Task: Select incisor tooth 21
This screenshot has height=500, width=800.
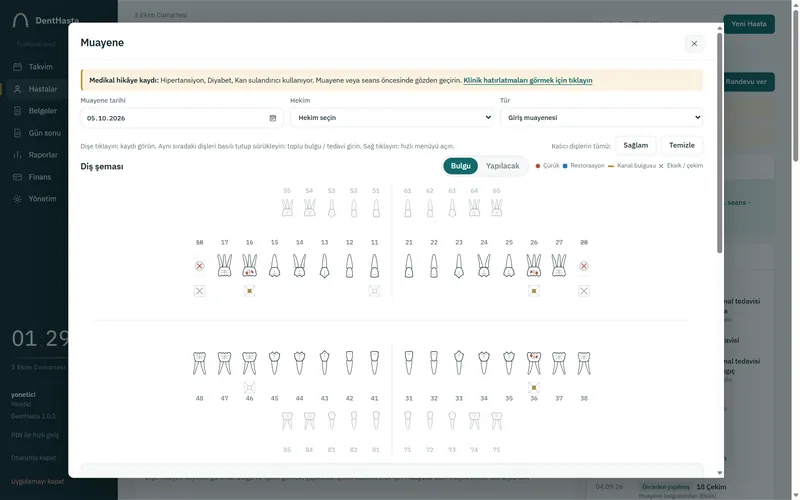Action: (409, 266)
